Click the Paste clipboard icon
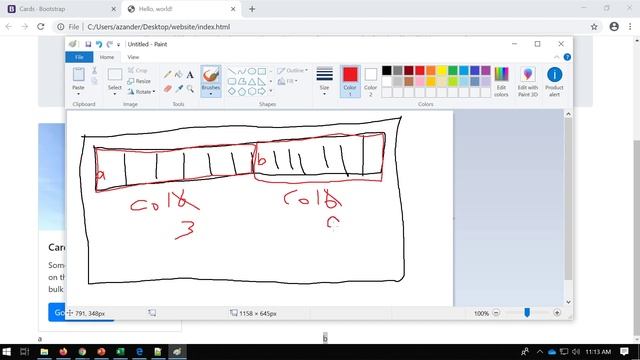The width and height of the screenshot is (640, 360). (78, 75)
